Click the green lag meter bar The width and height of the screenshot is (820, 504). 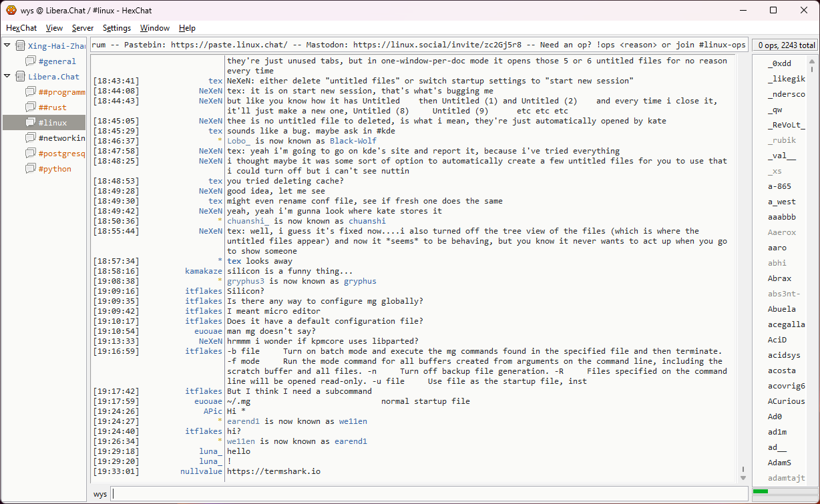tap(761, 491)
